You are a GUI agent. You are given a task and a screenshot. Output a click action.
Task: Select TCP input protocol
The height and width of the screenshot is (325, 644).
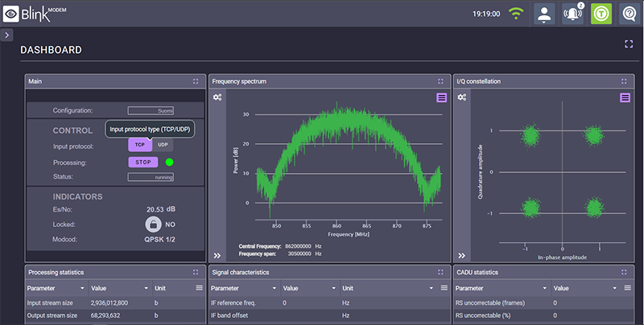(x=139, y=145)
